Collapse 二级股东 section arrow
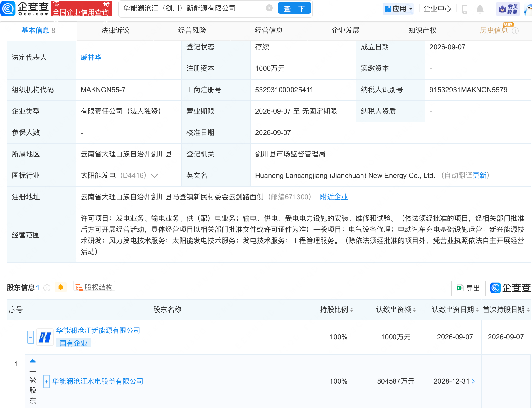The image size is (532, 408). click(x=33, y=361)
